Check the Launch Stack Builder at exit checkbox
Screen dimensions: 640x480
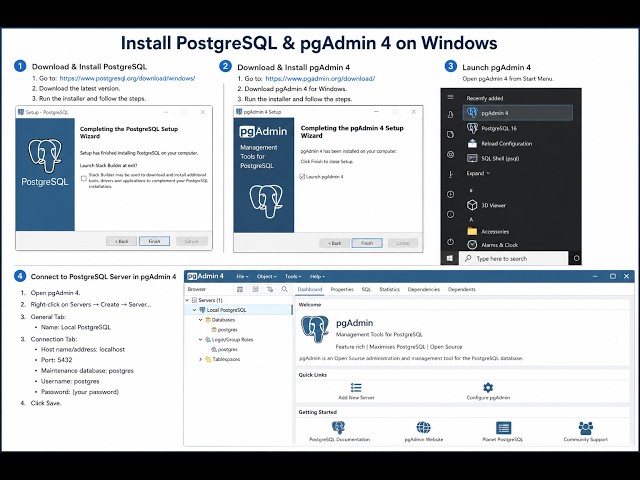(x=84, y=178)
